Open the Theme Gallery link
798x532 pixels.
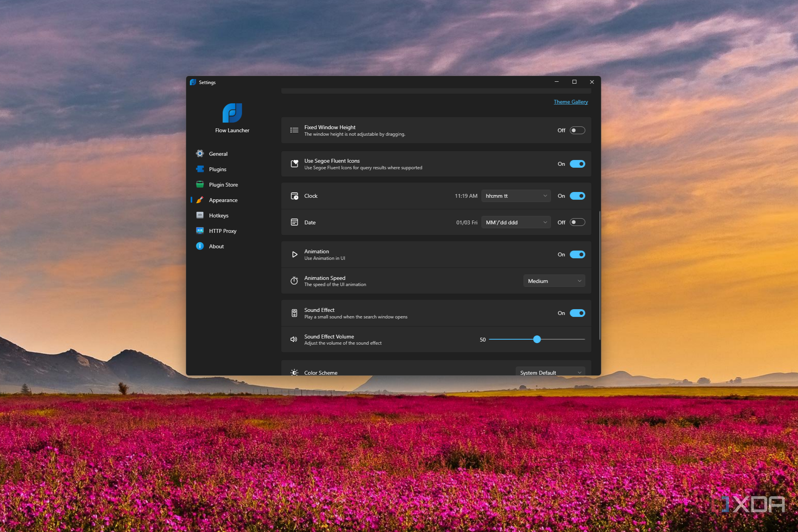pyautogui.click(x=571, y=102)
